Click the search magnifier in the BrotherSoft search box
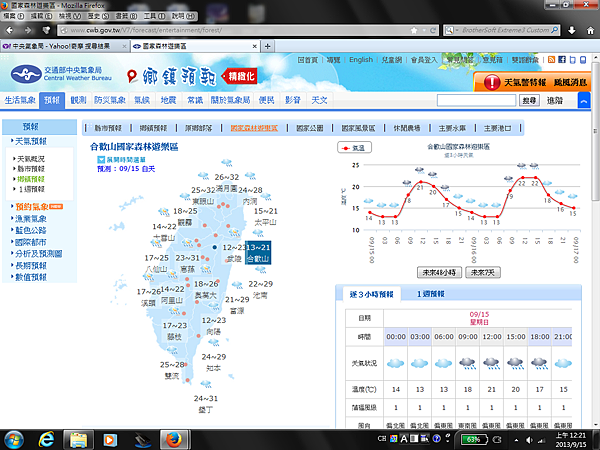This screenshot has height=450, width=600. (554, 30)
